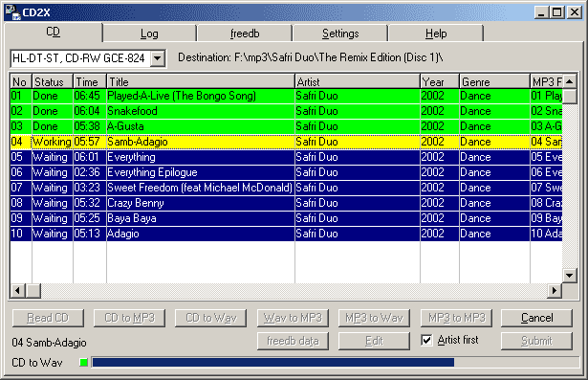Click the Destination path text
Screen dimensions: 588x380
[x=310, y=57]
